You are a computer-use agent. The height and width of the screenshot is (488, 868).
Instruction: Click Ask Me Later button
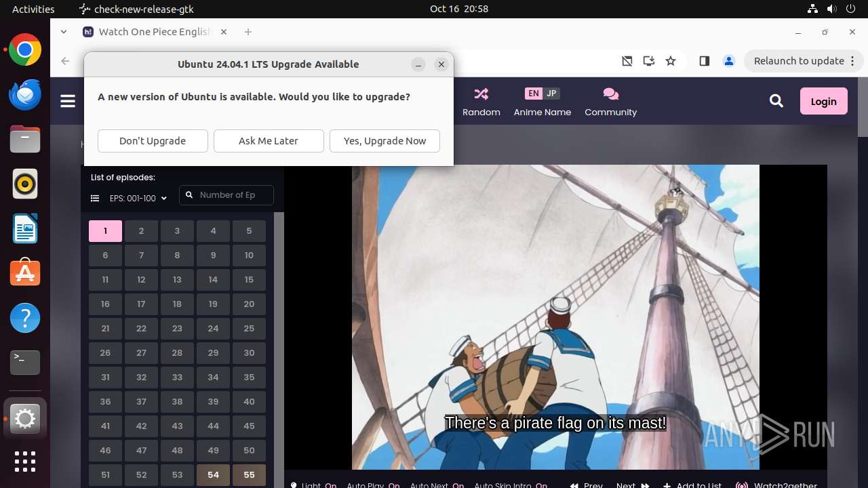pyautogui.click(x=269, y=141)
